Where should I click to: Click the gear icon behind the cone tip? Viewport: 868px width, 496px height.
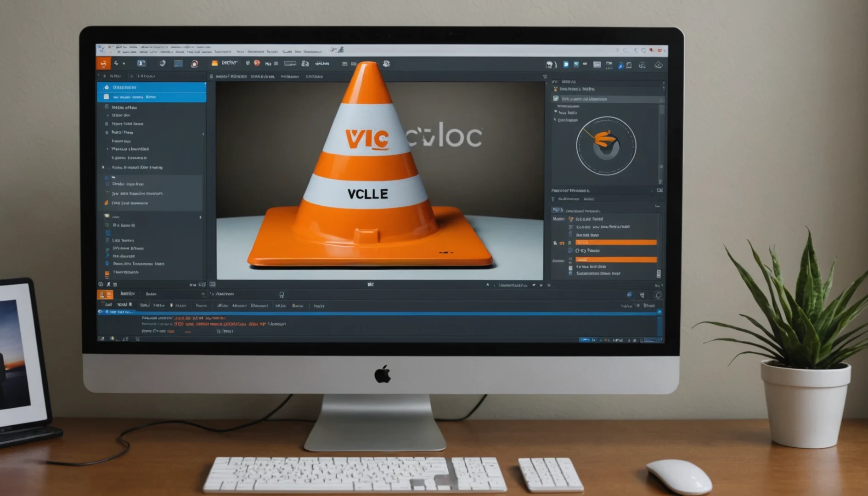click(386, 64)
